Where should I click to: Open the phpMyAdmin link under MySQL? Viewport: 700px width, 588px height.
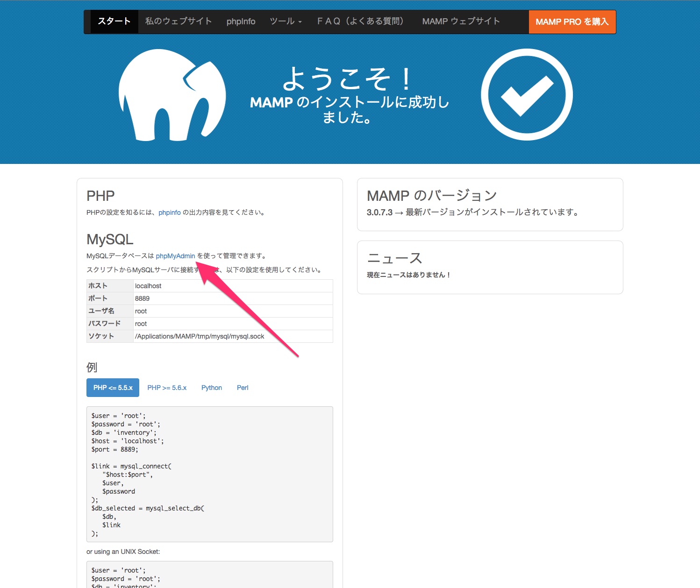[175, 256]
